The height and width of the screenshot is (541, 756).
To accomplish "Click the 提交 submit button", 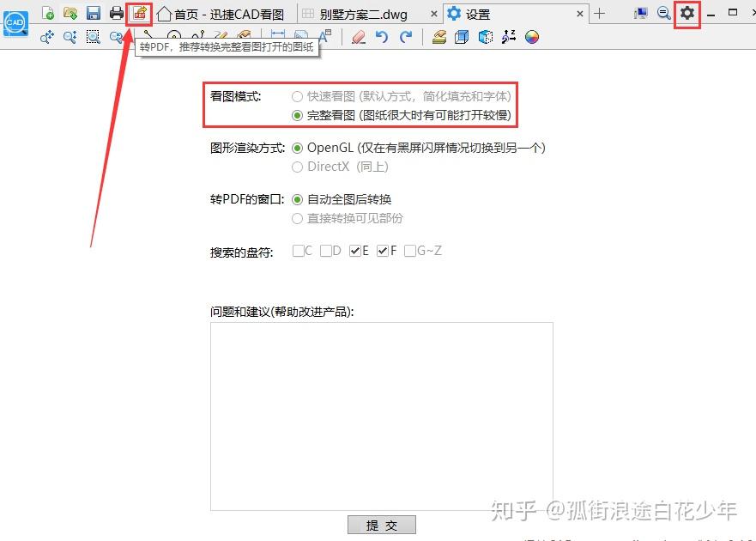I will [381, 525].
